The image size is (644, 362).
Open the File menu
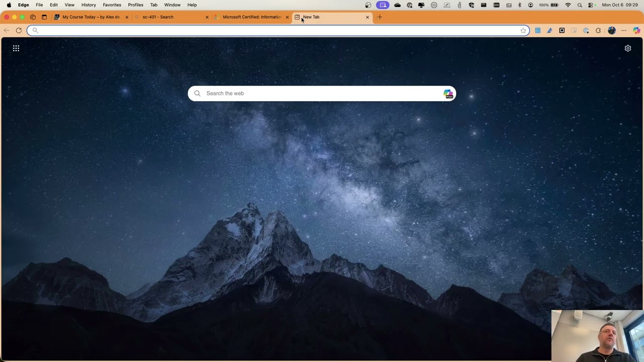point(39,5)
